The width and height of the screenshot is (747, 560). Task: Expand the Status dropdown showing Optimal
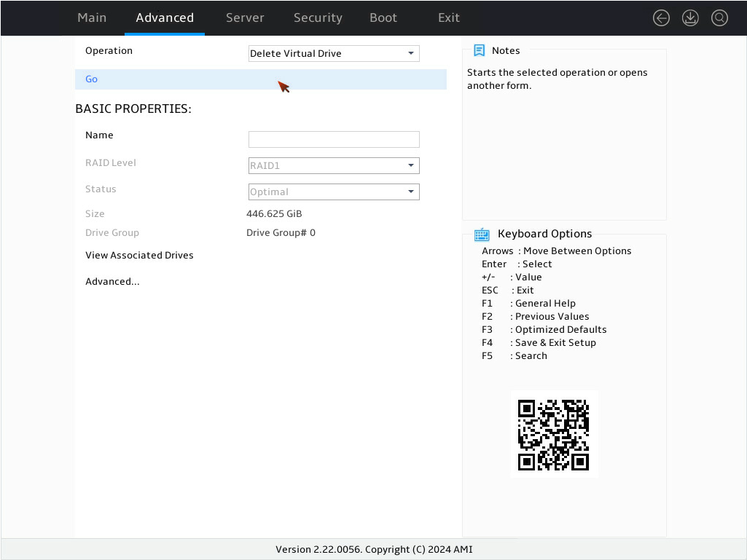point(334,192)
